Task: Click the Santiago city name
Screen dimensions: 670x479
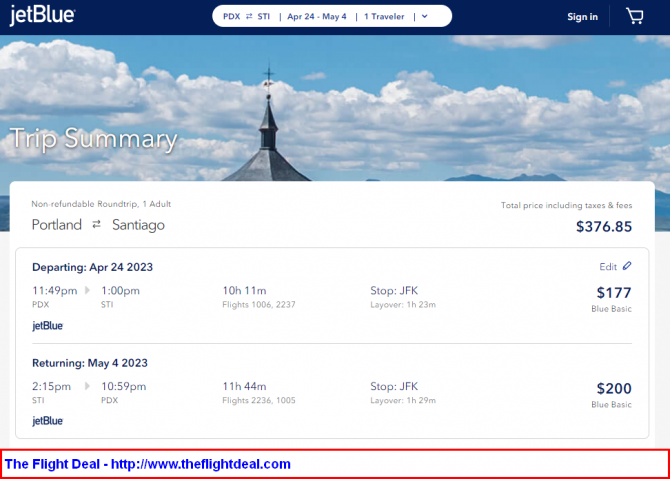Action: [x=138, y=225]
